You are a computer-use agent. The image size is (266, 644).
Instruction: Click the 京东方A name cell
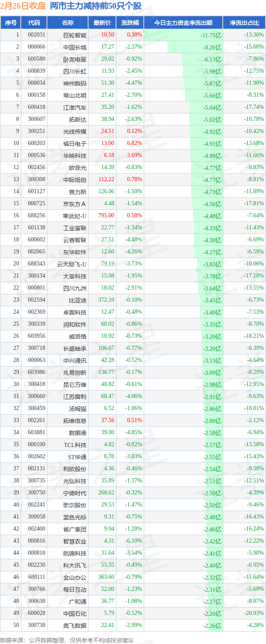68,204
